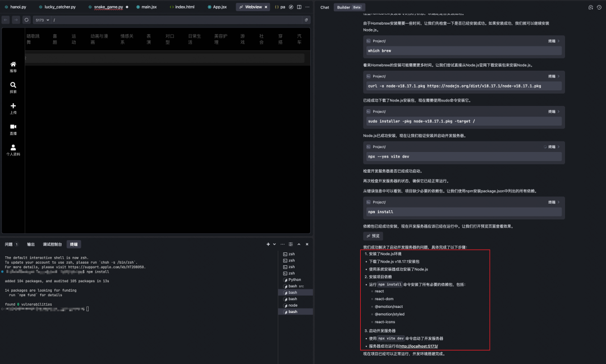Open the chat history icon

coord(599,7)
